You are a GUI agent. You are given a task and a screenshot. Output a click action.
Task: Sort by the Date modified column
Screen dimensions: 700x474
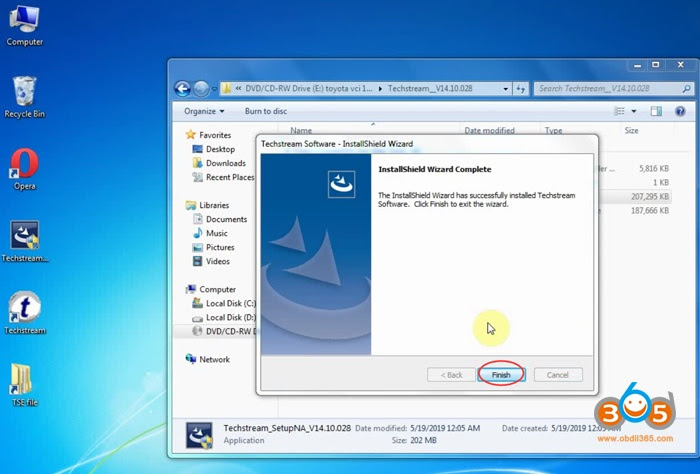tap(489, 131)
